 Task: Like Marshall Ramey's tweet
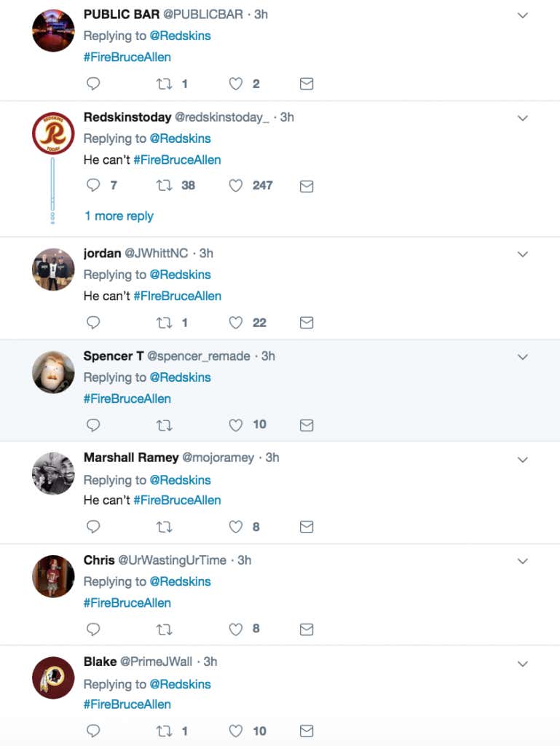point(235,527)
